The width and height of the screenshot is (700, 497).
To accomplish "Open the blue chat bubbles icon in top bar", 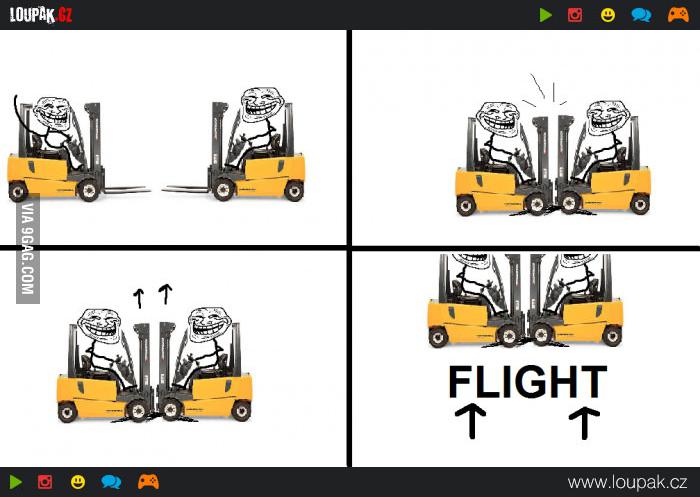I will [641, 15].
